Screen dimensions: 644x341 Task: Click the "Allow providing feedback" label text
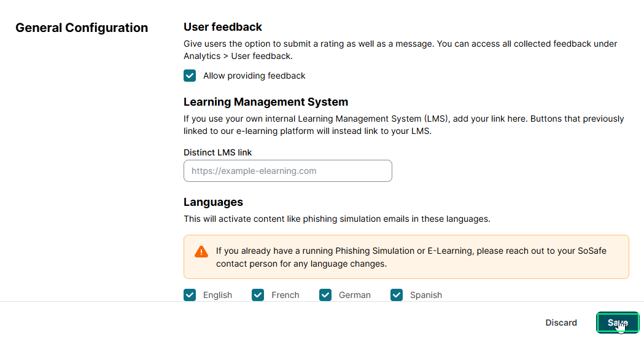coord(254,76)
